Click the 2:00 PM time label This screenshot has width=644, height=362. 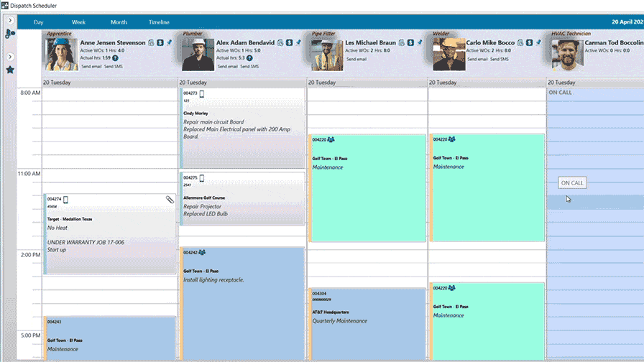30,255
